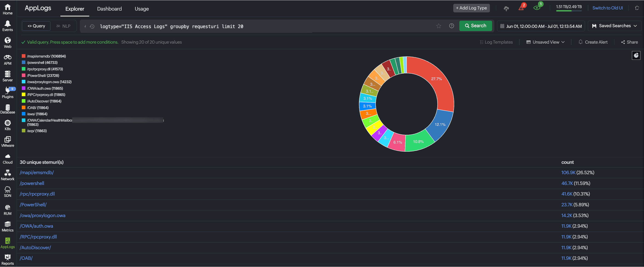Open the /rpc/rpcproxy.dll table row link

click(x=37, y=194)
